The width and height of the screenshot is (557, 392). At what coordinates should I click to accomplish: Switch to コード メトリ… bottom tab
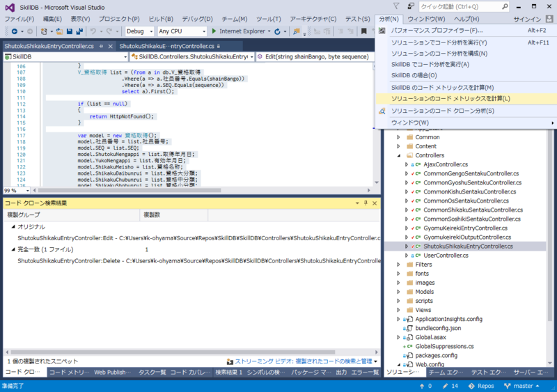tap(69, 373)
